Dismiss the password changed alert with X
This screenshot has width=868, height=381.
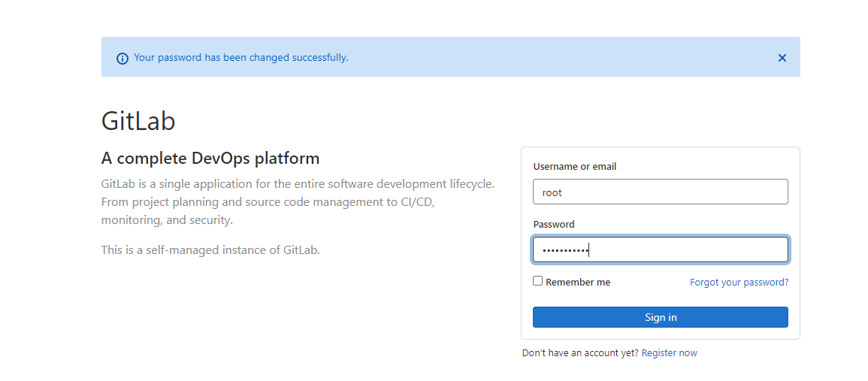point(782,58)
